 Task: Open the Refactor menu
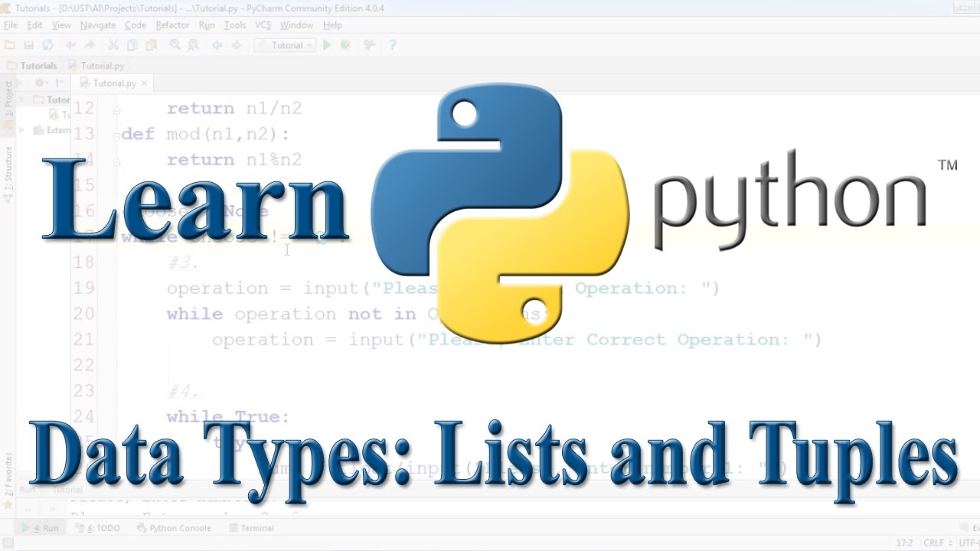[x=172, y=25]
